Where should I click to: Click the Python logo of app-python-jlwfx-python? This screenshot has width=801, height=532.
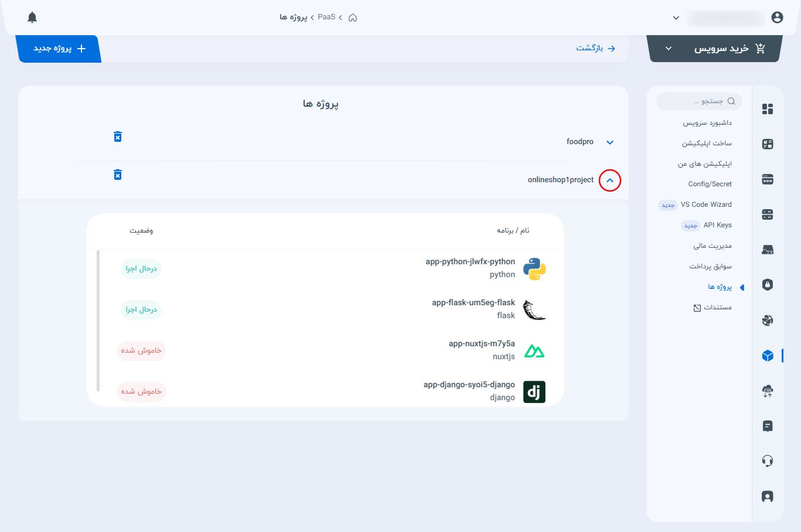tap(534, 269)
